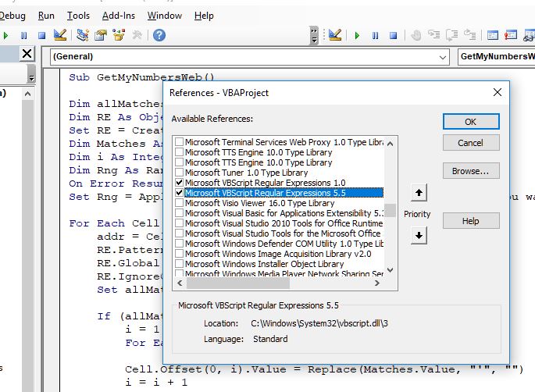Open the Add-Ins menu
The height and width of the screenshot is (392, 535).
click(x=119, y=16)
